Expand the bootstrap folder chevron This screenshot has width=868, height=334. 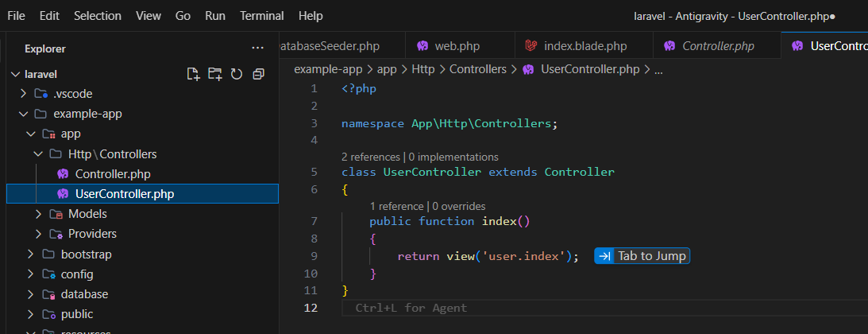(30, 254)
